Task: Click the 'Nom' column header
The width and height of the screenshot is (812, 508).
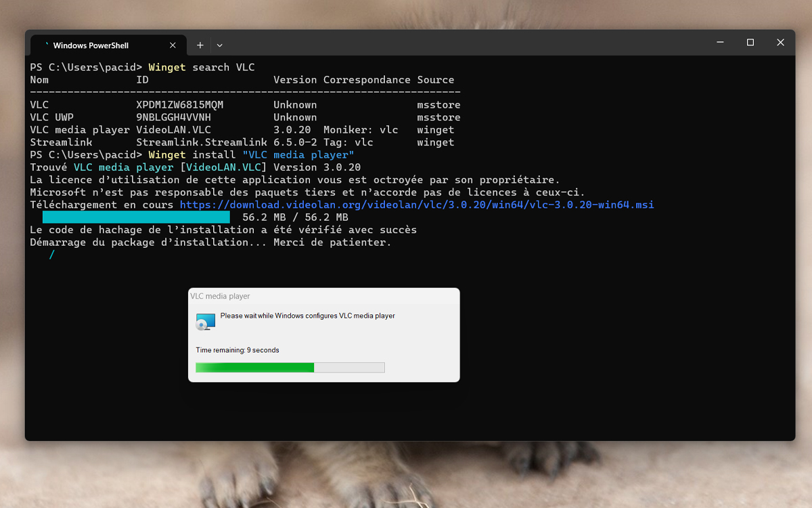Action: coord(39,80)
